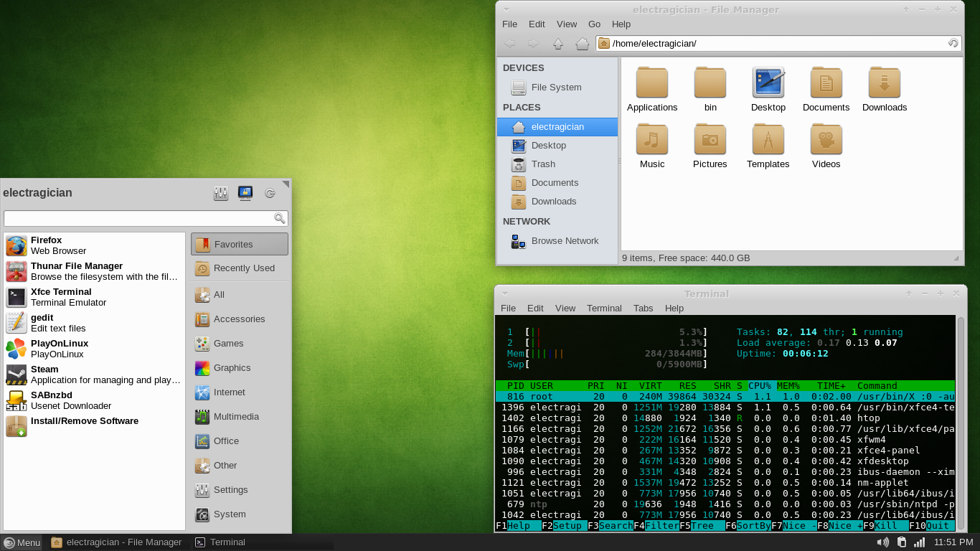Click F10 Quit in htop
980x551 pixels.
coord(930,526)
